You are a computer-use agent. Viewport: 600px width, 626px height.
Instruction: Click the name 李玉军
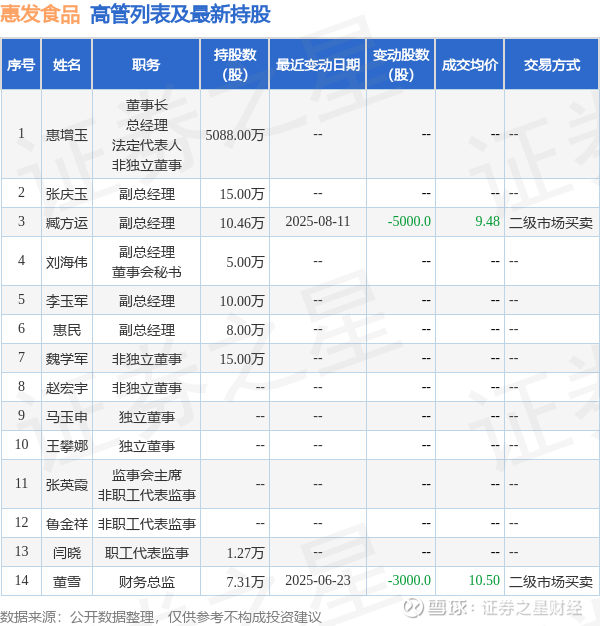[67, 301]
